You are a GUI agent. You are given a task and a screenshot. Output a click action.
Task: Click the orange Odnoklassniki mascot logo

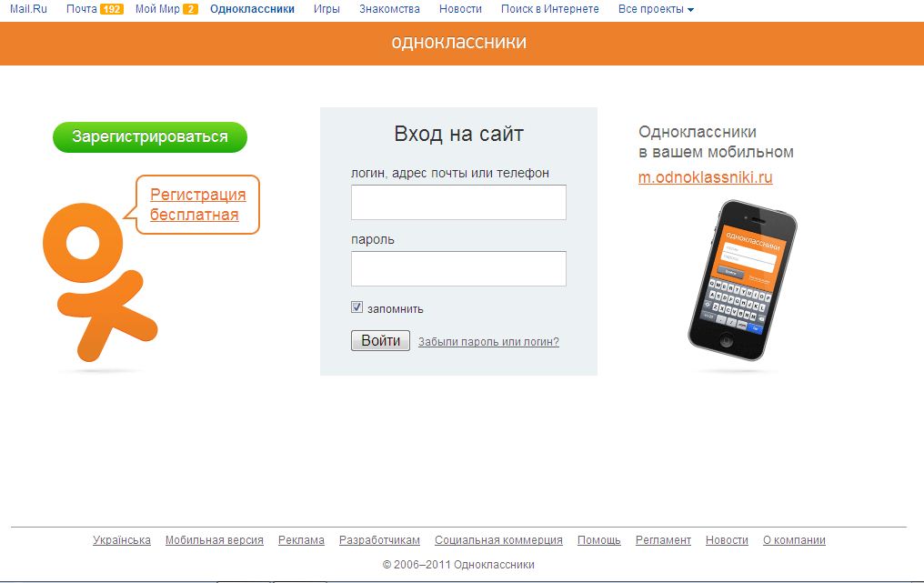coord(100,282)
